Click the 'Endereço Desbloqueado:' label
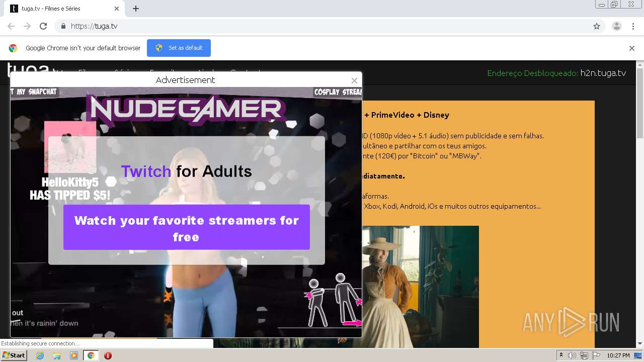Screen dimensions: 644x362 tap(532, 73)
